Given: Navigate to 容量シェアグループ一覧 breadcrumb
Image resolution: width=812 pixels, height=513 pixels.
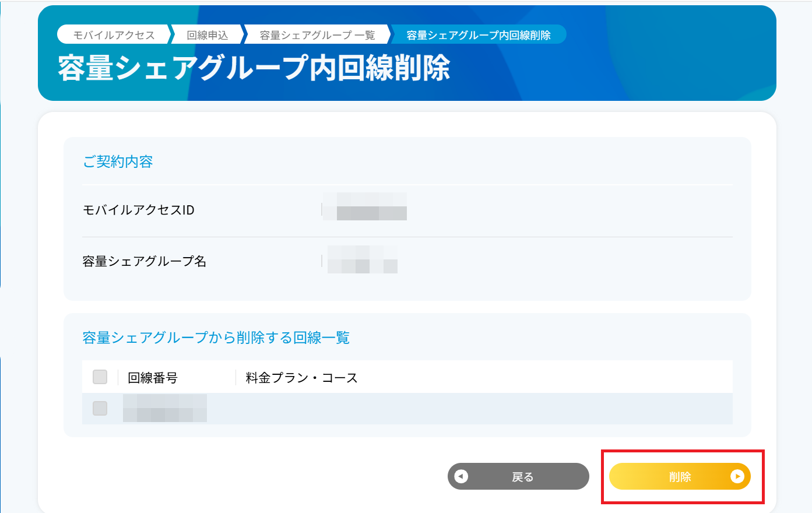Looking at the screenshot, I should [x=317, y=35].
